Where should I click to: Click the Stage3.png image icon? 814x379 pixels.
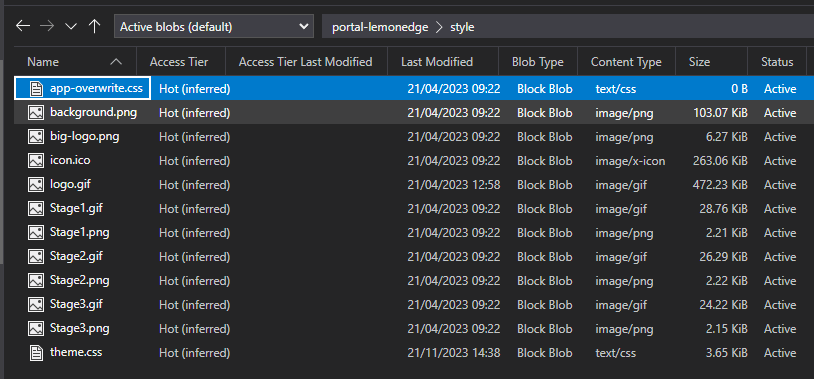[x=36, y=328]
